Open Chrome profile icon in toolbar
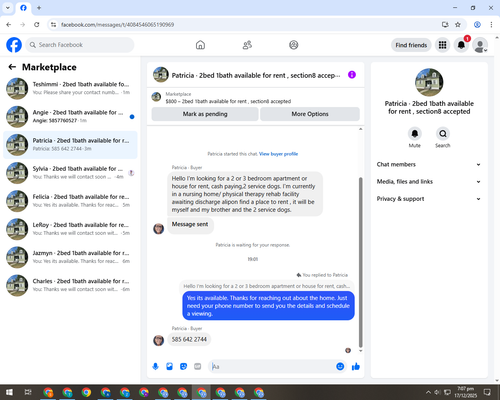Image resolution: width=500 pixels, height=400 pixels. coord(477,25)
